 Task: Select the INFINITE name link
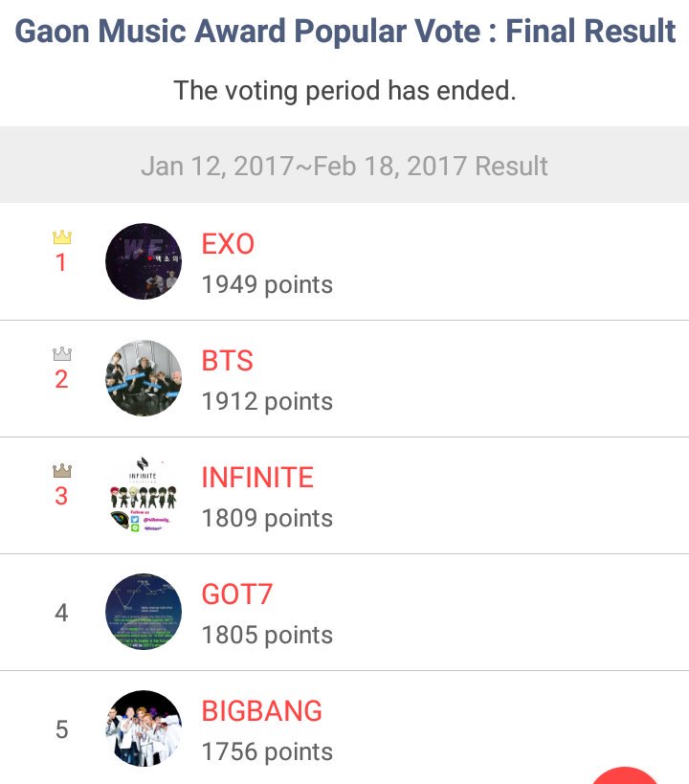(x=257, y=477)
